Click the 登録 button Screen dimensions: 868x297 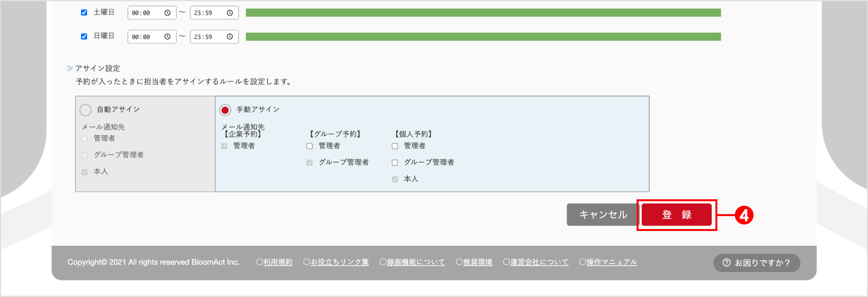coord(676,215)
